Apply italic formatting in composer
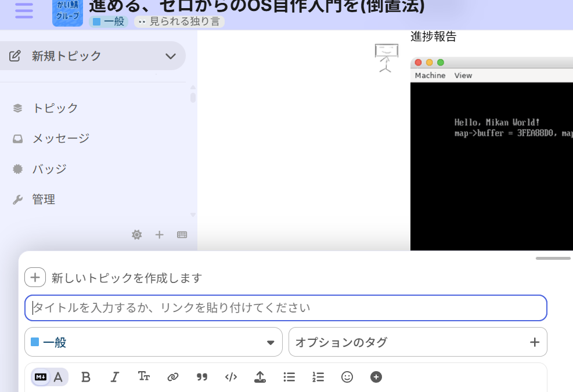The image size is (573, 392). 115,378
